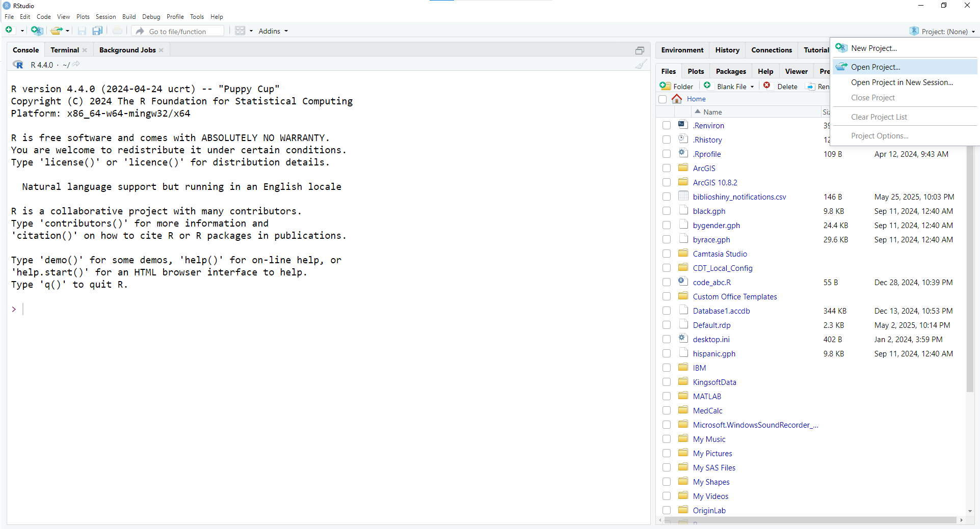980x529 pixels.
Task: Click the Save All documents icon
Action: pos(97,31)
